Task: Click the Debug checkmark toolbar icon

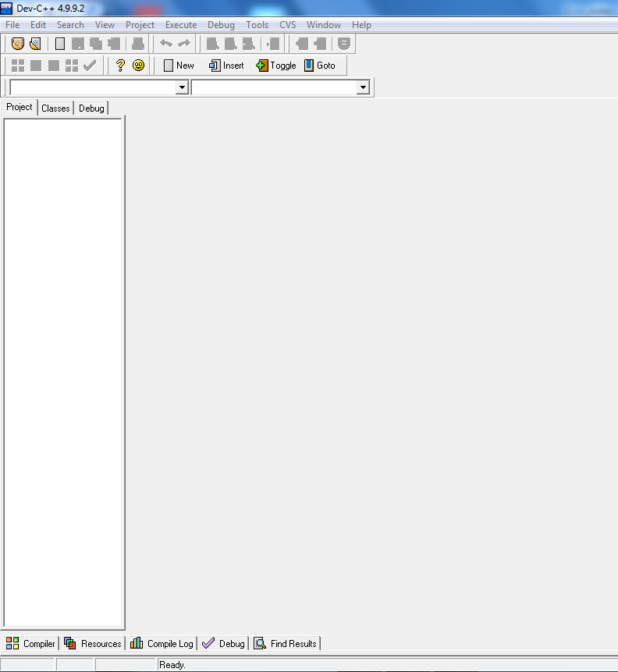Action: point(90,66)
